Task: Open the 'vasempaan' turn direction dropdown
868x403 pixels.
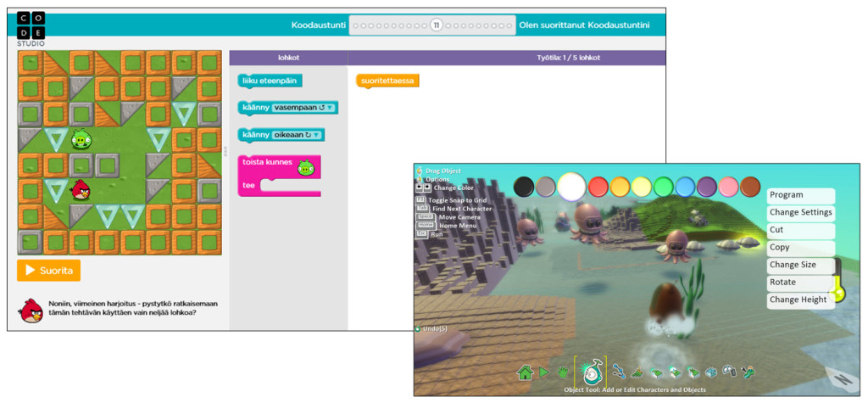Action: coord(305,108)
